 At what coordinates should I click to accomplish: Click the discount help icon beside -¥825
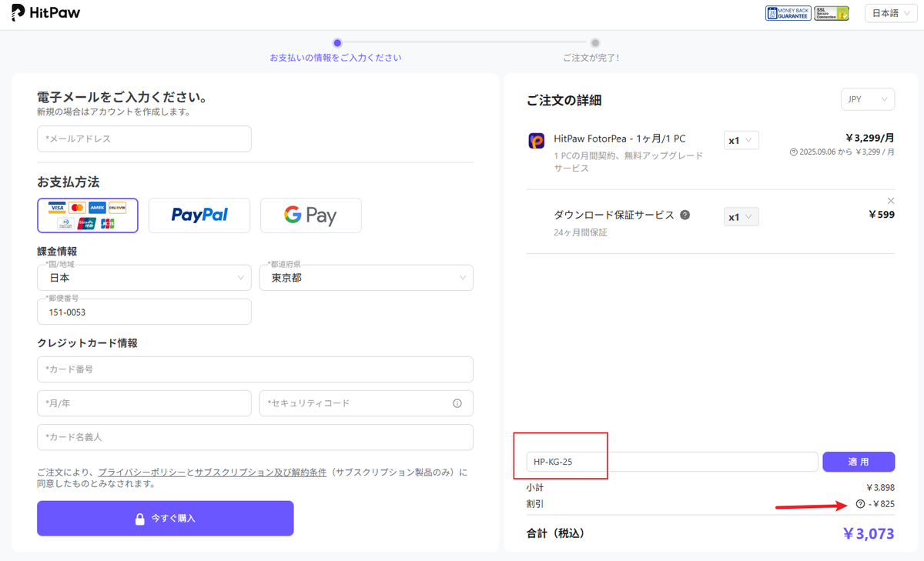point(859,504)
